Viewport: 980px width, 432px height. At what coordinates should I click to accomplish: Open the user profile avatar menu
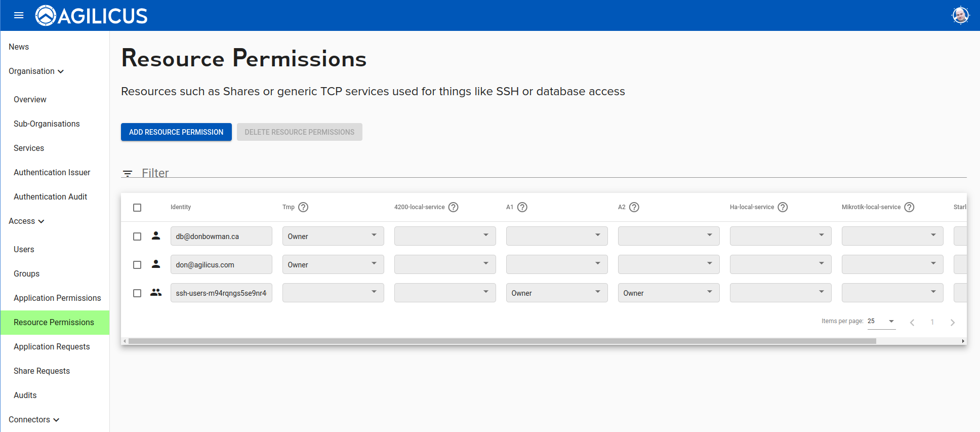pyautogui.click(x=960, y=15)
